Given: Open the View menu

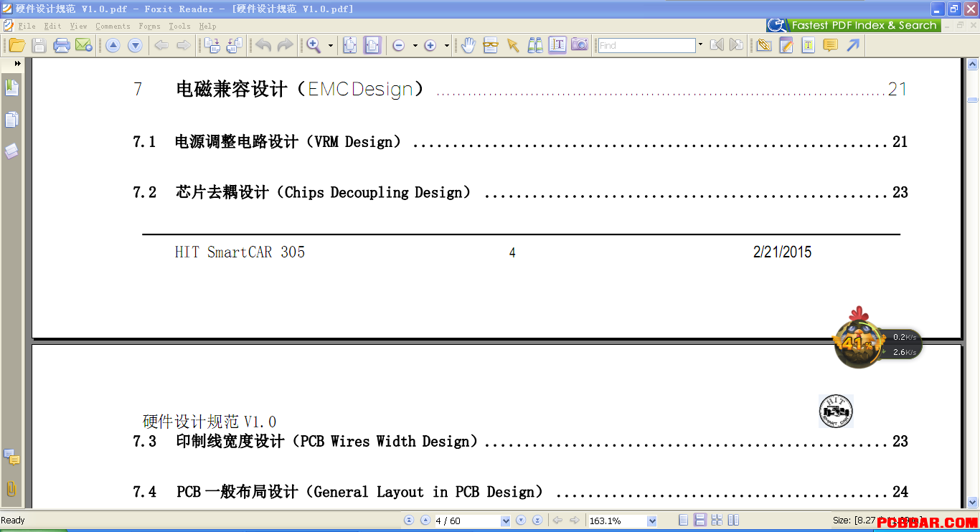Looking at the screenshot, I should (x=78, y=26).
